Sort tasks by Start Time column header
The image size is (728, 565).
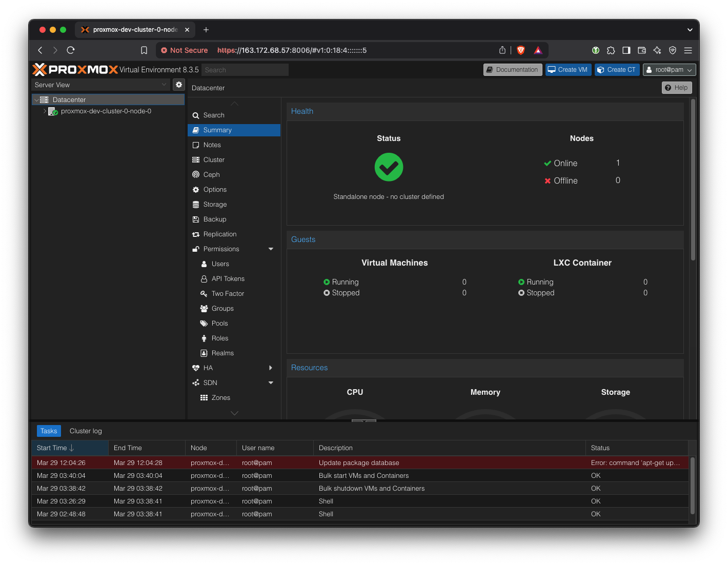point(52,448)
